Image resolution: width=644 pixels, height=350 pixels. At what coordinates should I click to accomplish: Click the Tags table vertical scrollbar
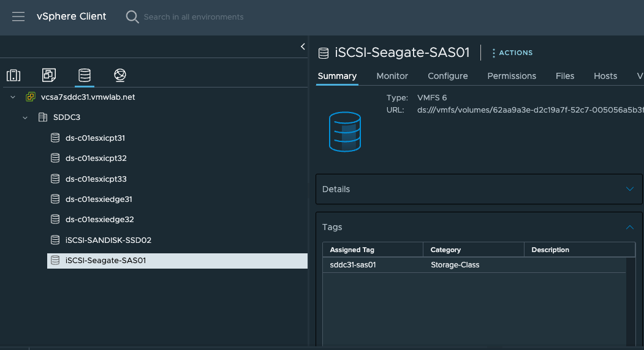[x=631, y=302]
